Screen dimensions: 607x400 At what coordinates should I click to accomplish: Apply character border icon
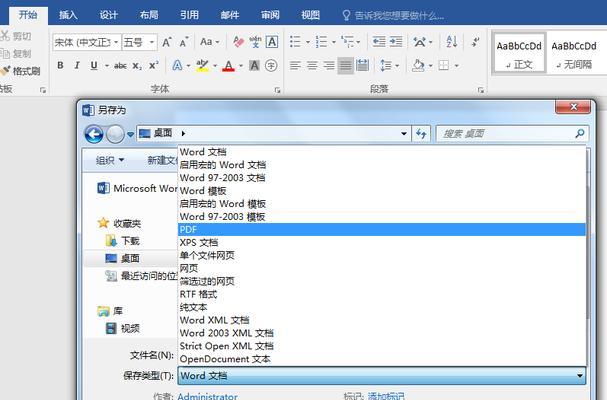272,42
